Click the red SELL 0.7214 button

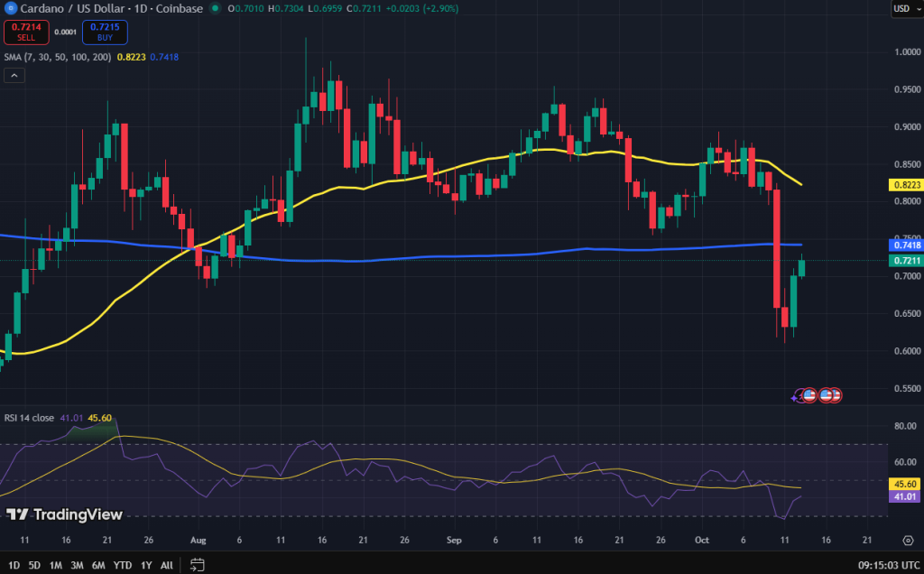click(26, 32)
